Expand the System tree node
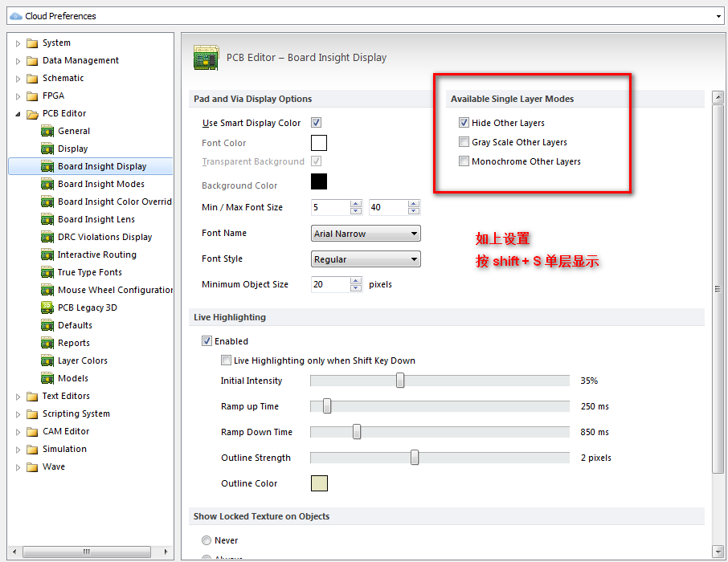Screen dimensions: 728x562 tap(18, 43)
